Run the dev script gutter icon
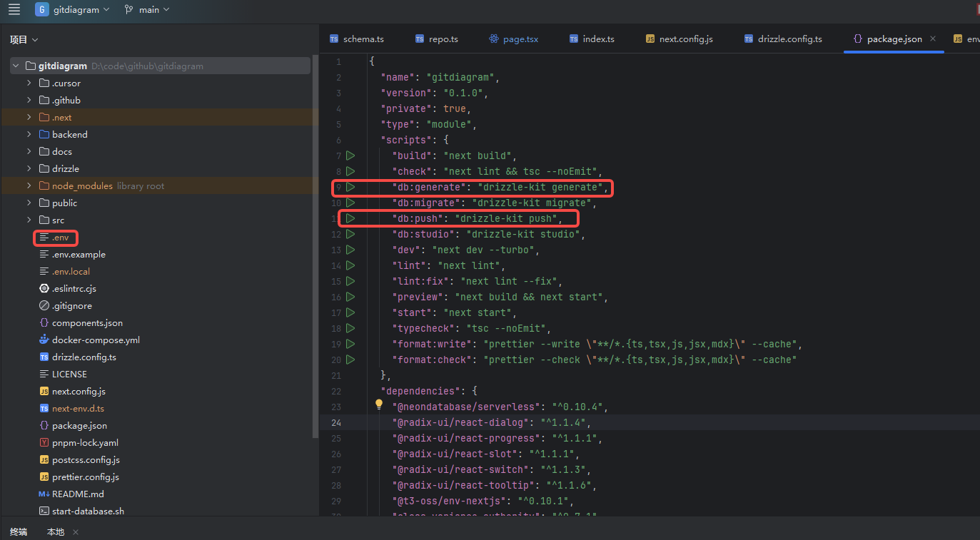This screenshot has height=540, width=980. [350, 250]
